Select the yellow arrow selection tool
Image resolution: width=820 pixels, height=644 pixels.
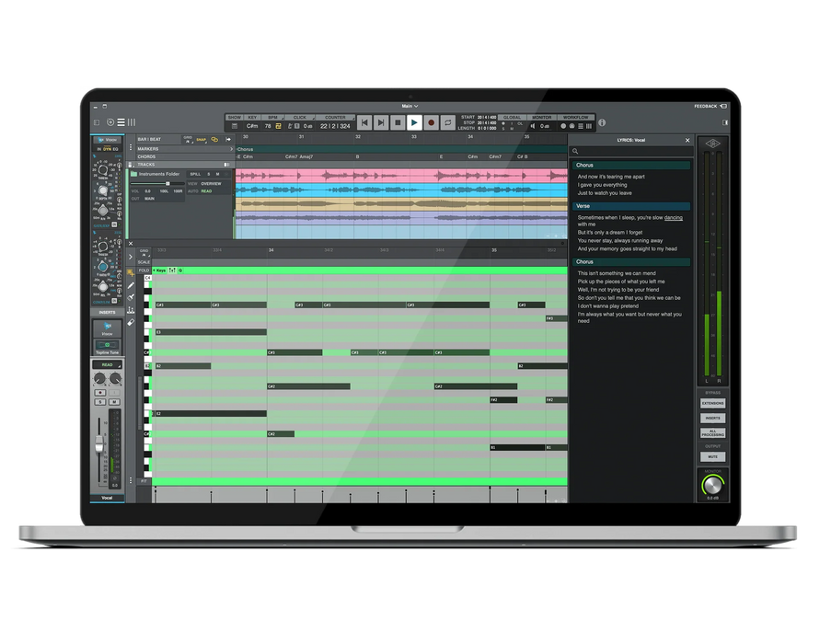pyautogui.click(x=131, y=273)
